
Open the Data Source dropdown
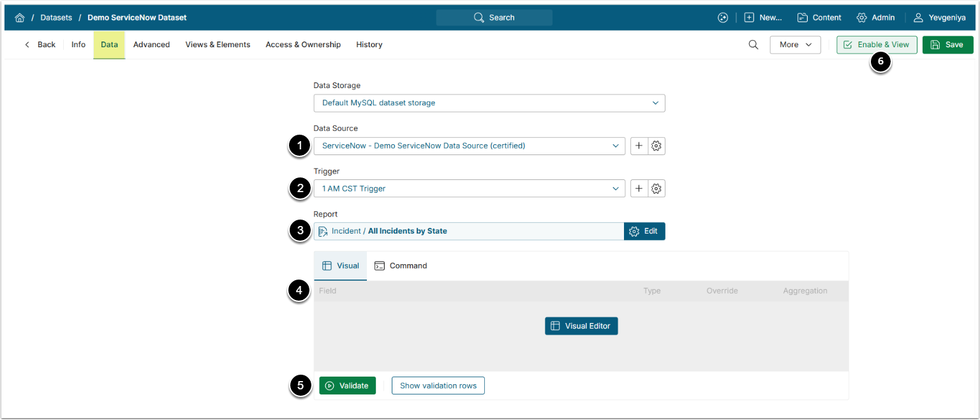pos(469,146)
